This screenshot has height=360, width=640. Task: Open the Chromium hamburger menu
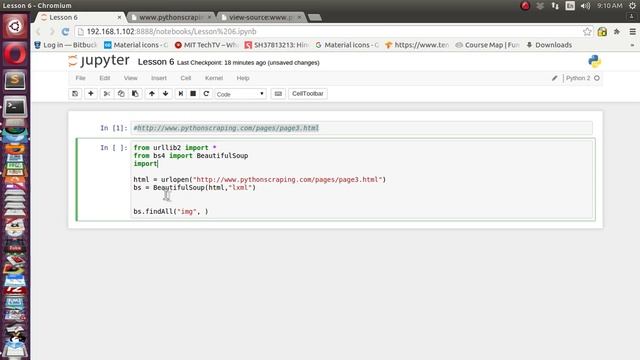coord(632,31)
